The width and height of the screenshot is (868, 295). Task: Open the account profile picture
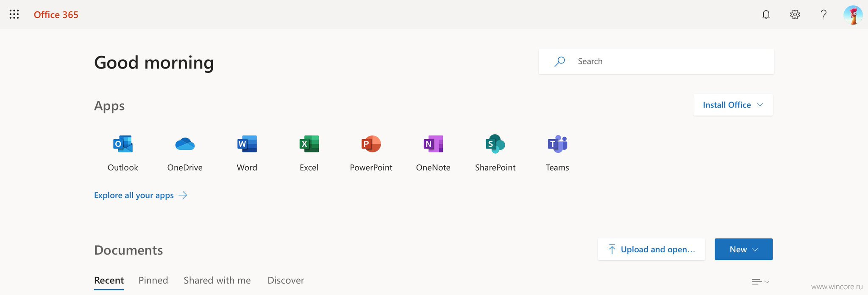853,15
